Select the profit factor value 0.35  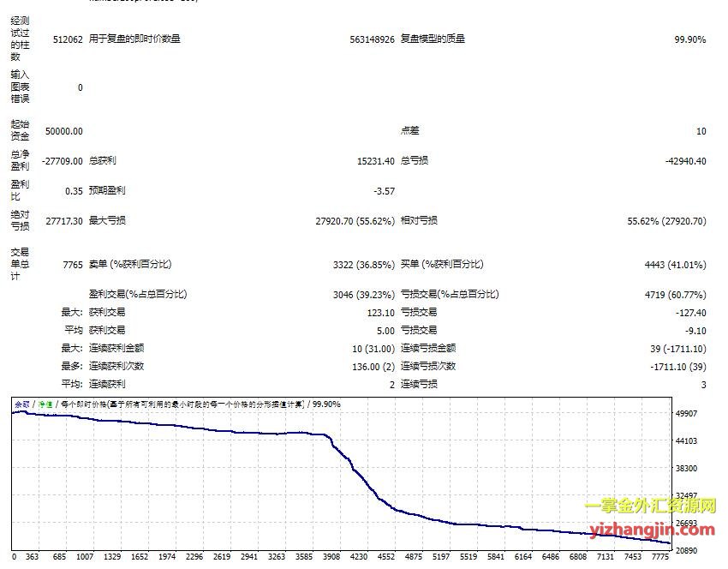74,191
